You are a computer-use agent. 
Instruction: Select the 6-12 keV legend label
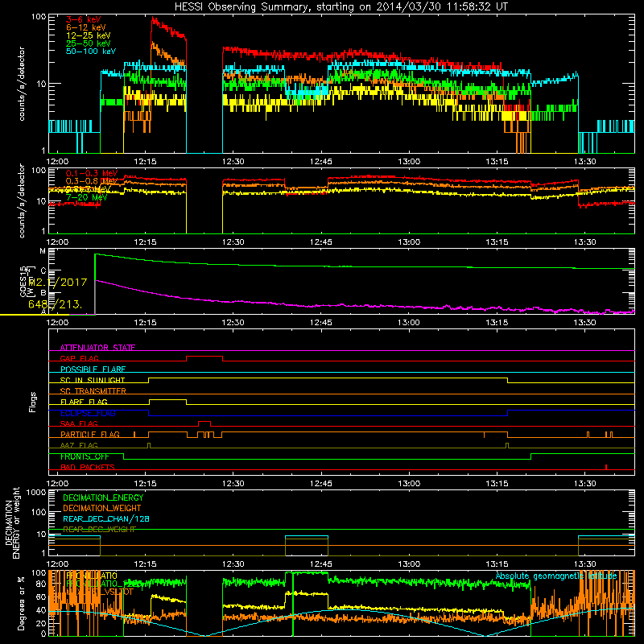(85, 27)
